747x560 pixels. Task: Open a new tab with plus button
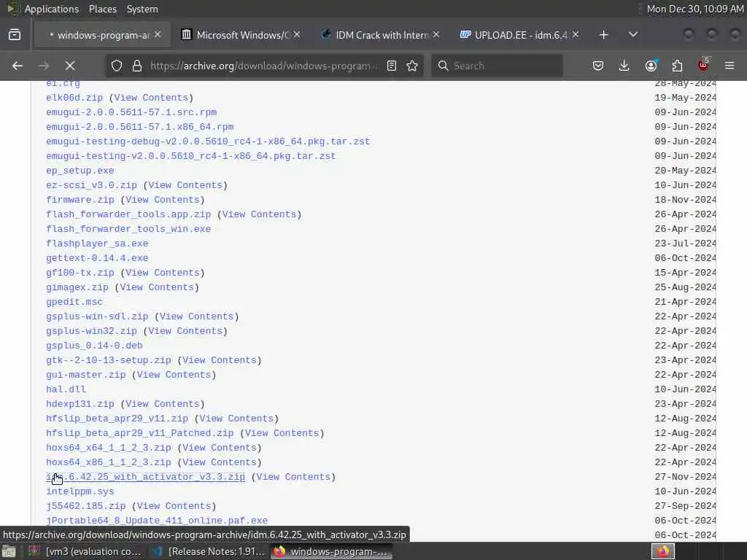[603, 35]
